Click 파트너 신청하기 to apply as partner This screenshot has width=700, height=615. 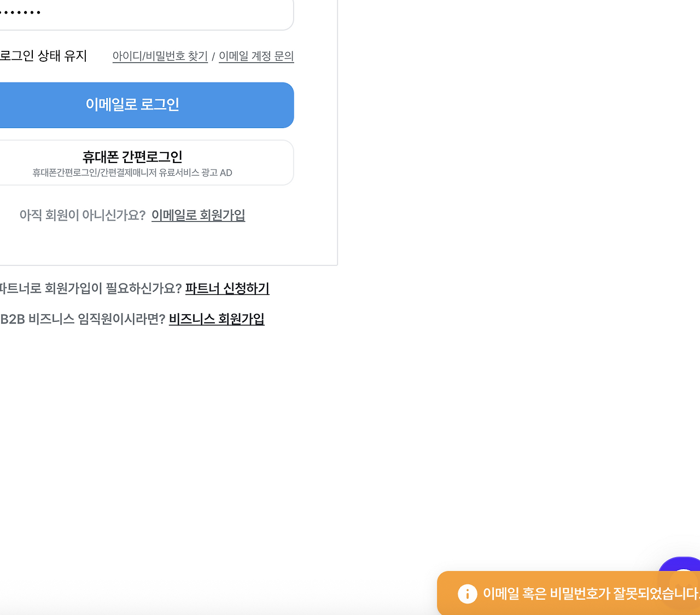pyautogui.click(x=227, y=288)
